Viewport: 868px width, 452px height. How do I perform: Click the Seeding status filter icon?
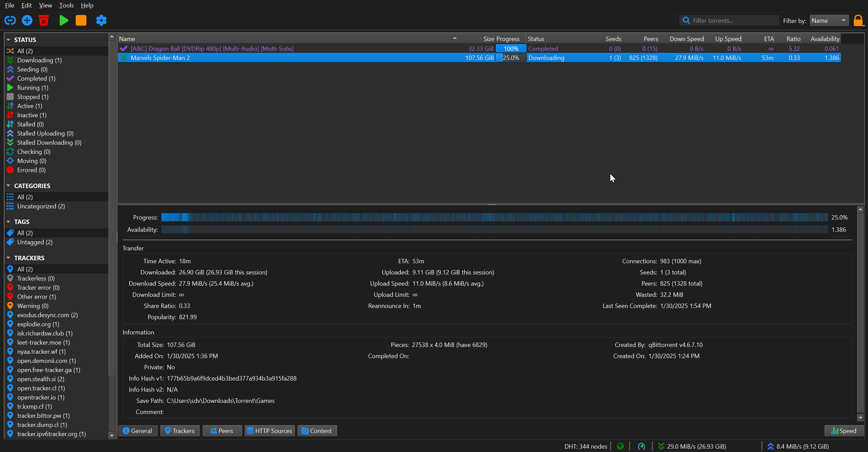[10, 69]
